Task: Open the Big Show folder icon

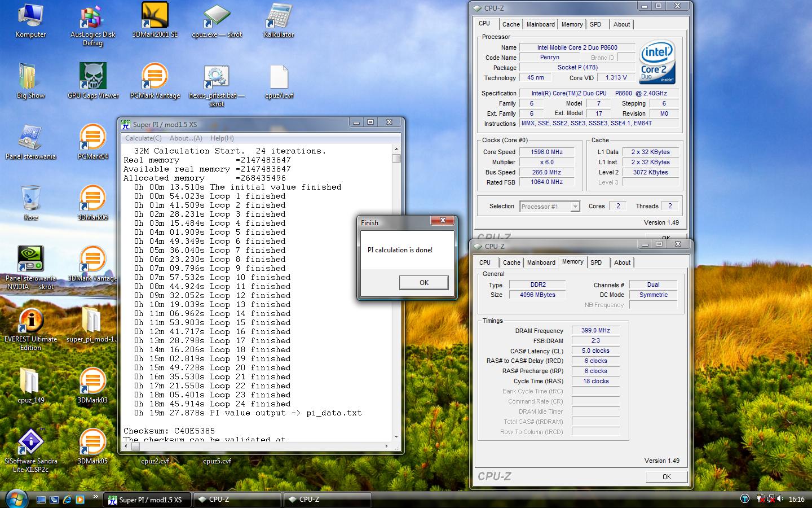Action: [x=30, y=81]
